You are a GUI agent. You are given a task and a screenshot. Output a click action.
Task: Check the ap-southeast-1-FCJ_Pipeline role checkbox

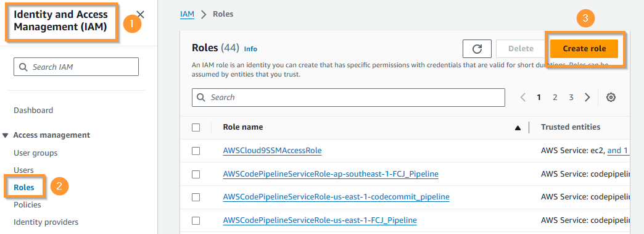[196, 174]
